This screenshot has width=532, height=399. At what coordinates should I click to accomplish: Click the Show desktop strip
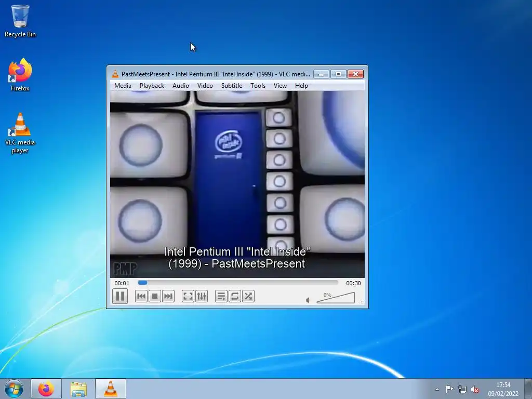pos(528,389)
